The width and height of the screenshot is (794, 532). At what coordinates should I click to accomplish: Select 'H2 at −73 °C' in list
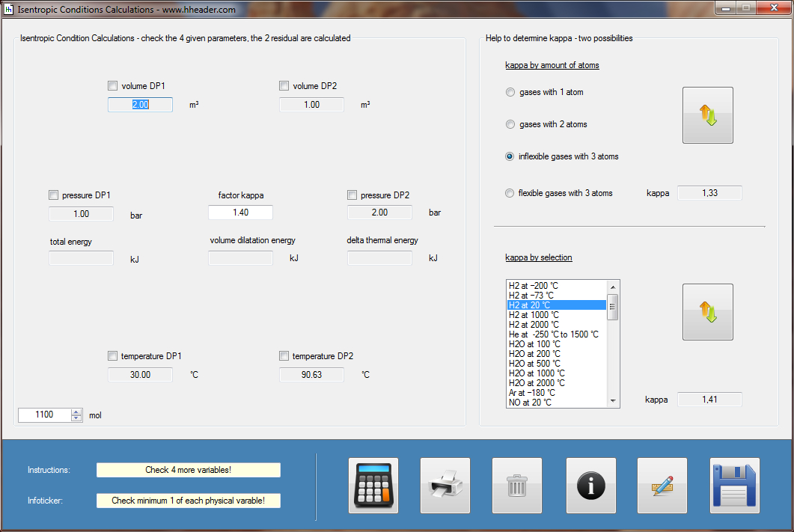557,296
